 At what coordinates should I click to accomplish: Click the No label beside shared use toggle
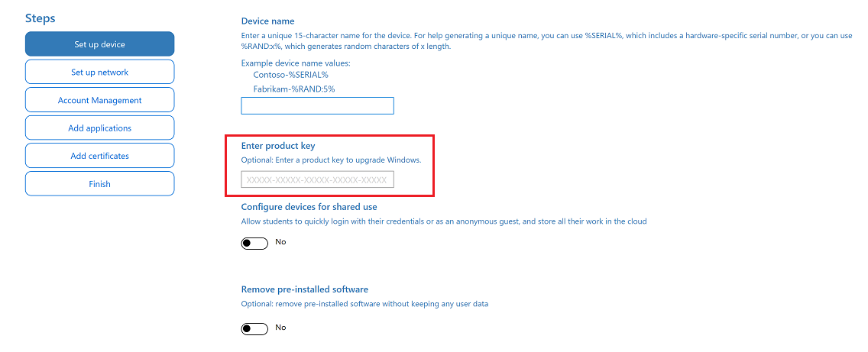pos(280,242)
